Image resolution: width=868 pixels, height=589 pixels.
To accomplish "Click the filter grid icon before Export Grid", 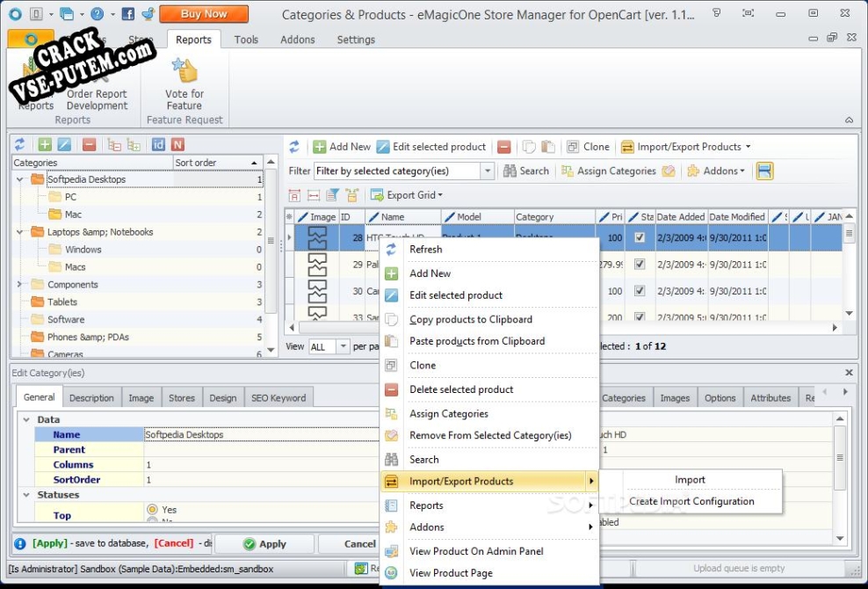I will (333, 195).
